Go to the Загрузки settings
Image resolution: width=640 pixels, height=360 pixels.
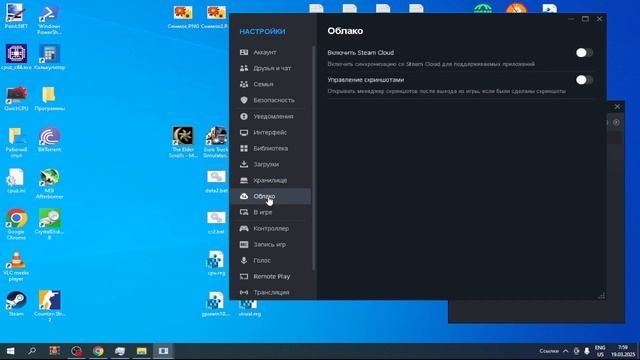coord(270,164)
